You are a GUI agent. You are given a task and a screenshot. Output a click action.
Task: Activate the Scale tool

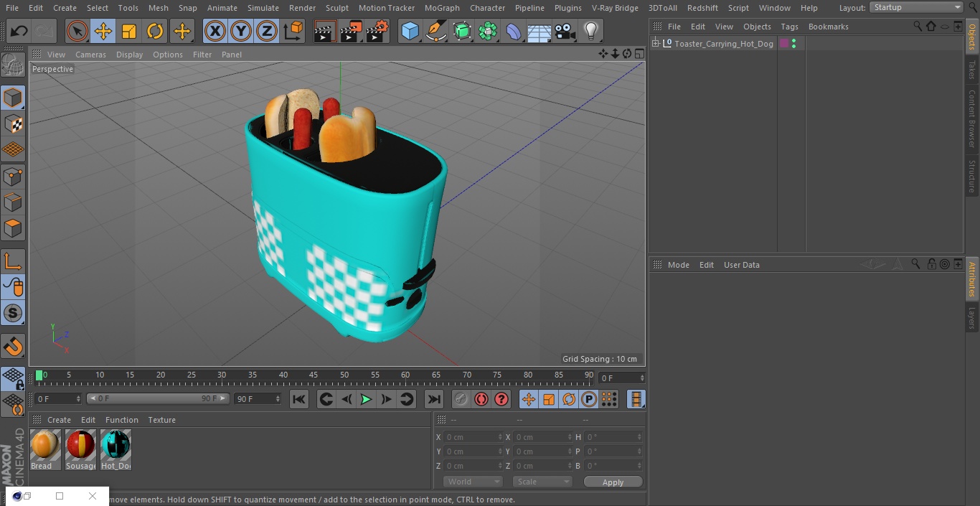click(x=129, y=31)
